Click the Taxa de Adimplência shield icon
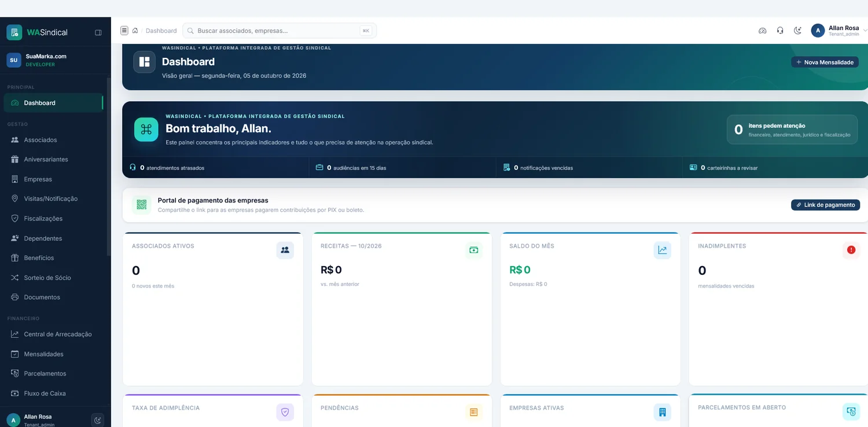 285,412
